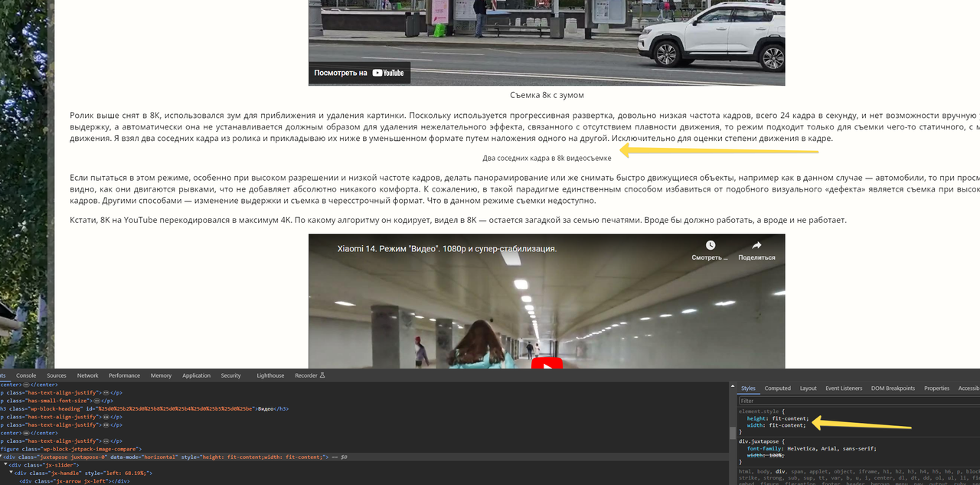Screen dimensions: 980x485
Task: Click the font-family property name
Action: (766, 448)
